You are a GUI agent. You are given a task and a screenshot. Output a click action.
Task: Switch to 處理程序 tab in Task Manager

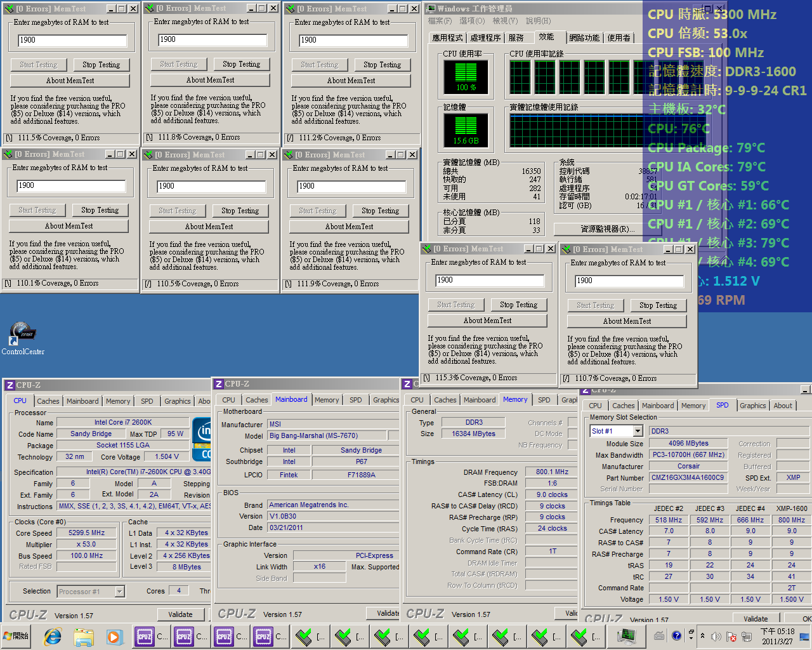[x=485, y=38]
